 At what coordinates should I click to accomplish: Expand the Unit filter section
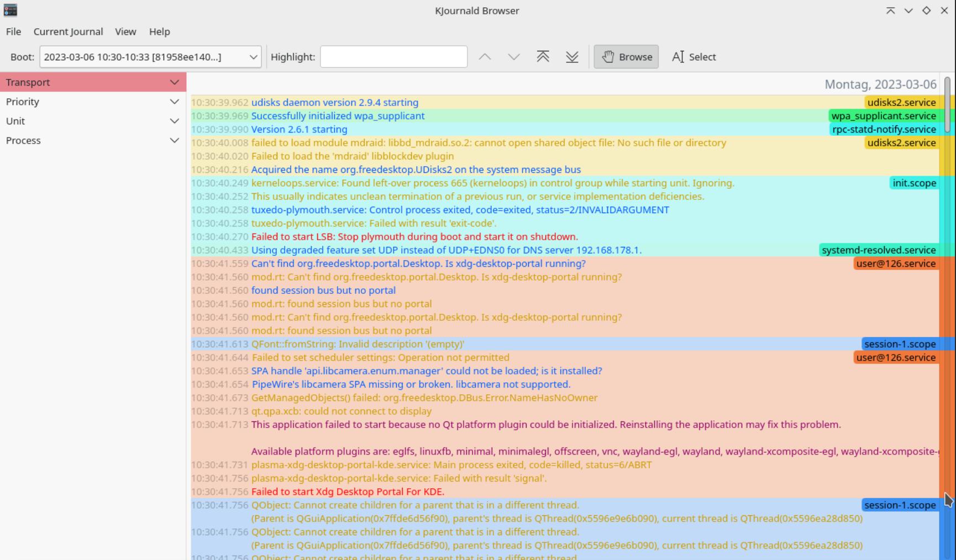tap(93, 121)
